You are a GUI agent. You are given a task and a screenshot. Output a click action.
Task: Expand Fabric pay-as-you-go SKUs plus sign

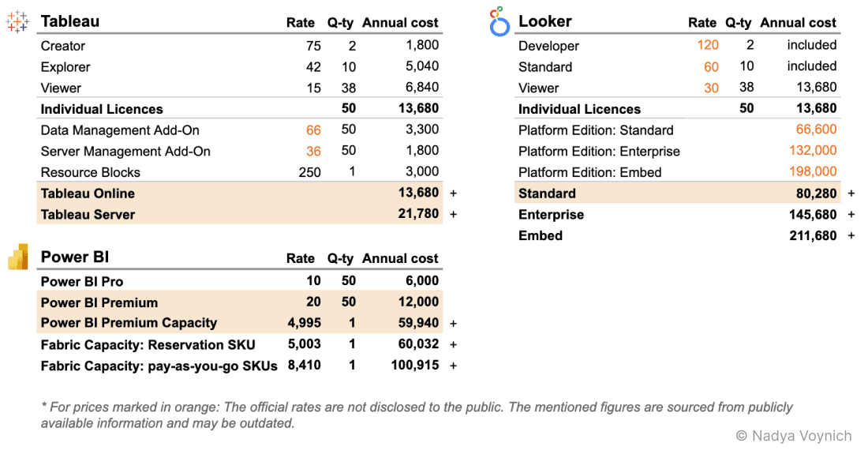[x=453, y=366]
